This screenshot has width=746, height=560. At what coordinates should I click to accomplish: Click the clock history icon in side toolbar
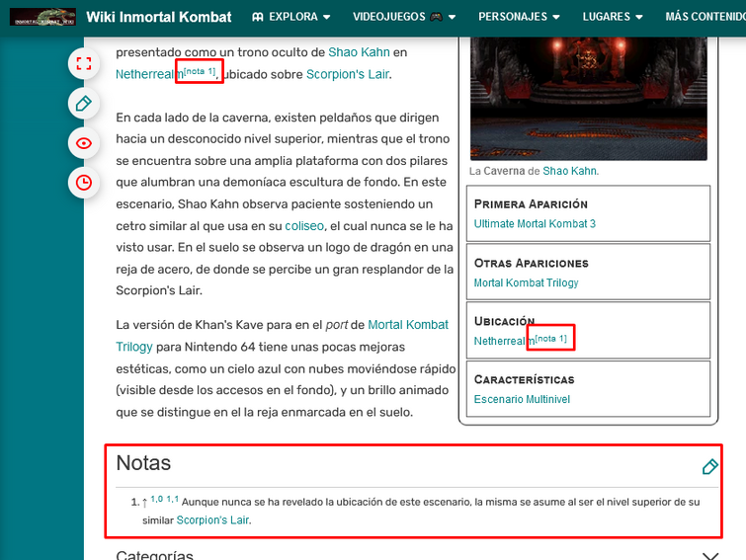[84, 183]
